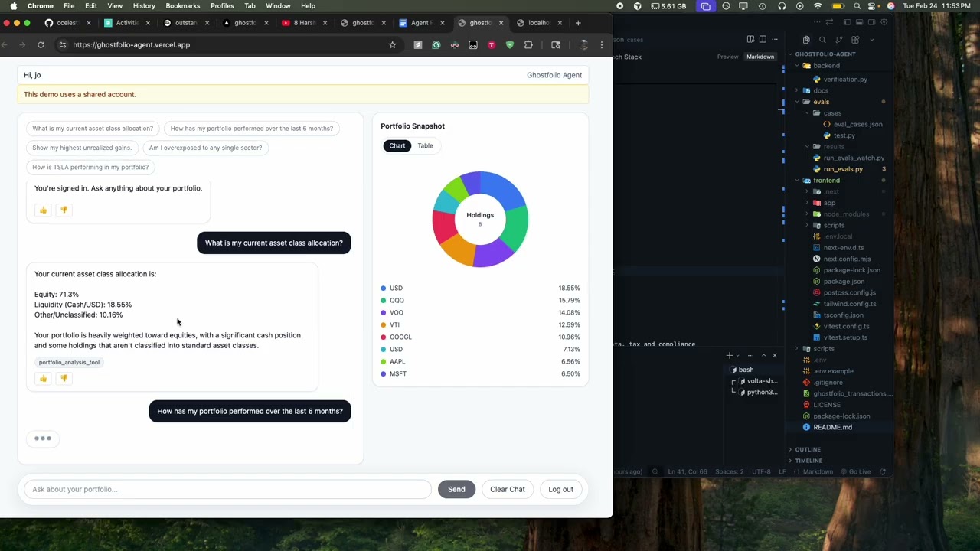The image size is (980, 551).
Task: Thumbs up the signed-in welcome message
Action: pyautogui.click(x=43, y=210)
